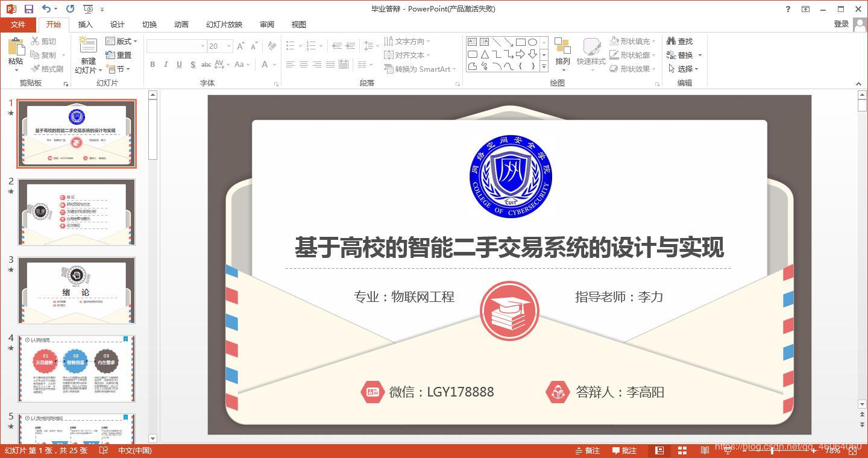Open the Select (选择) dropdown

point(684,69)
